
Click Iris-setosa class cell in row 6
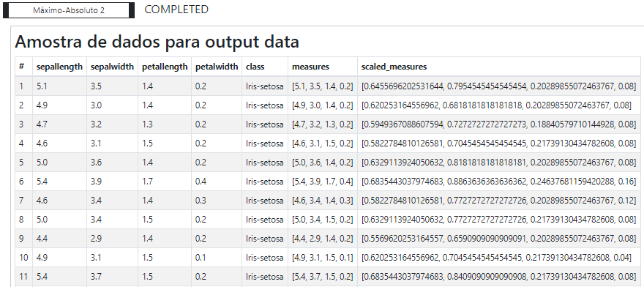pyautogui.click(x=265, y=182)
